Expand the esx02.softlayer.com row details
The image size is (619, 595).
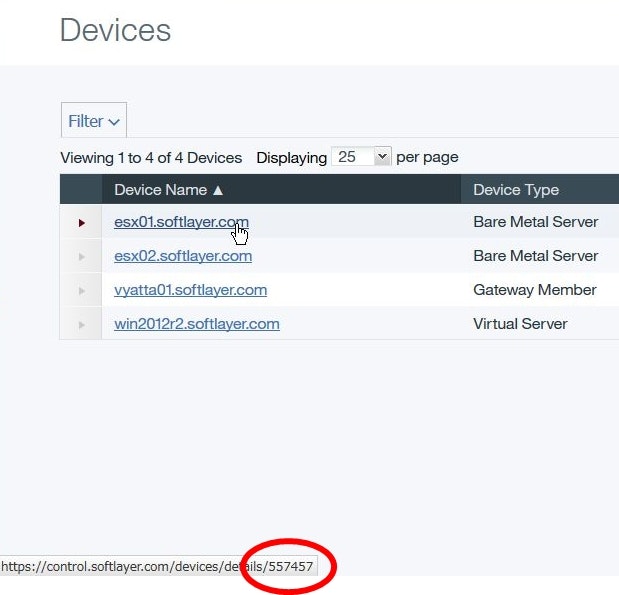[x=82, y=257]
